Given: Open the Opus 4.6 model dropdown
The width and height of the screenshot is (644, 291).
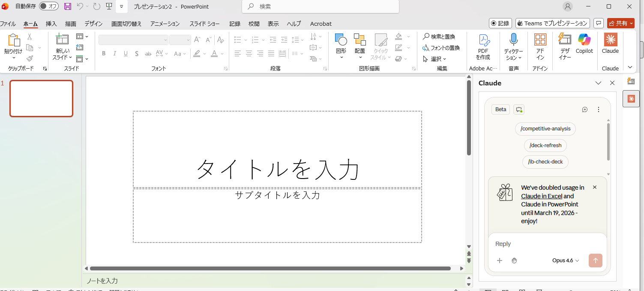Looking at the screenshot, I should 565,261.
